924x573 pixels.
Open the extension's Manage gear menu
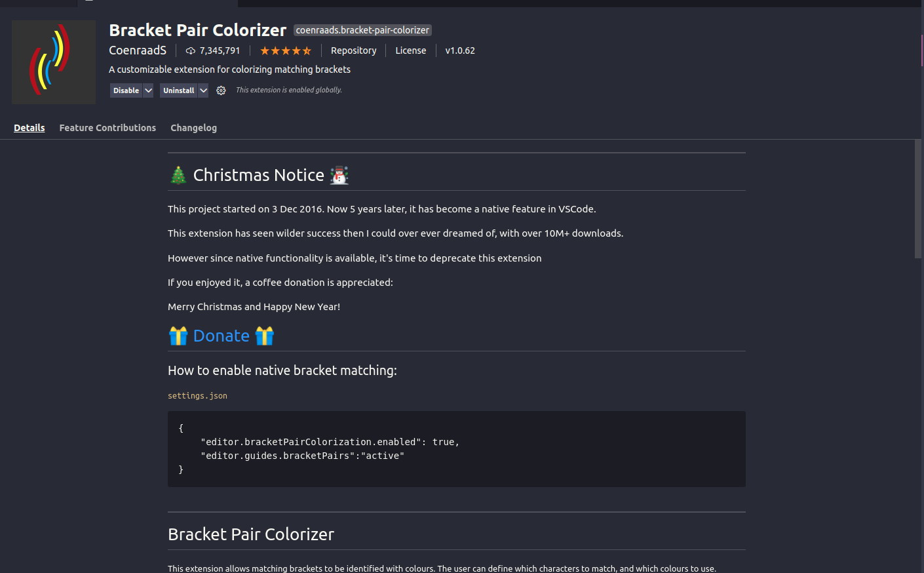(221, 90)
